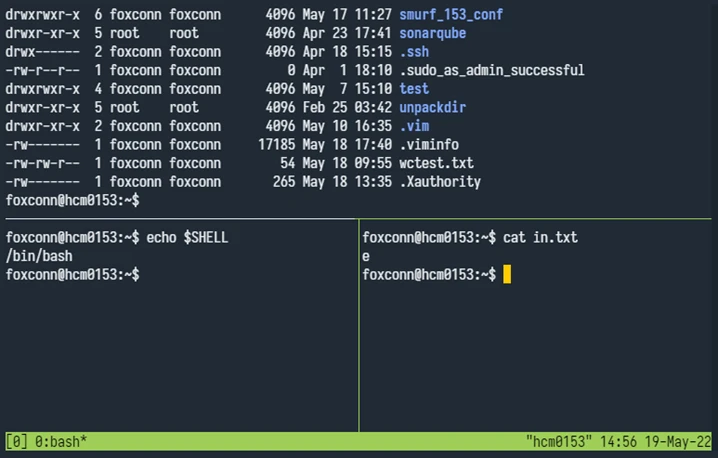
Task: Select the 0:bash window tab in status bar
Action: pyautogui.click(x=60, y=441)
